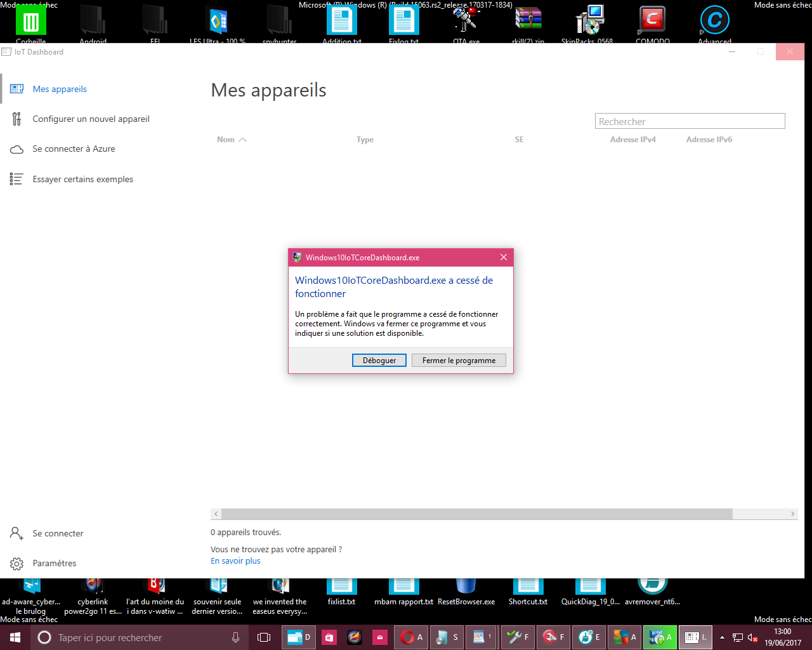Click the muted volume tray icon
This screenshot has width=812, height=650.
[x=753, y=637]
